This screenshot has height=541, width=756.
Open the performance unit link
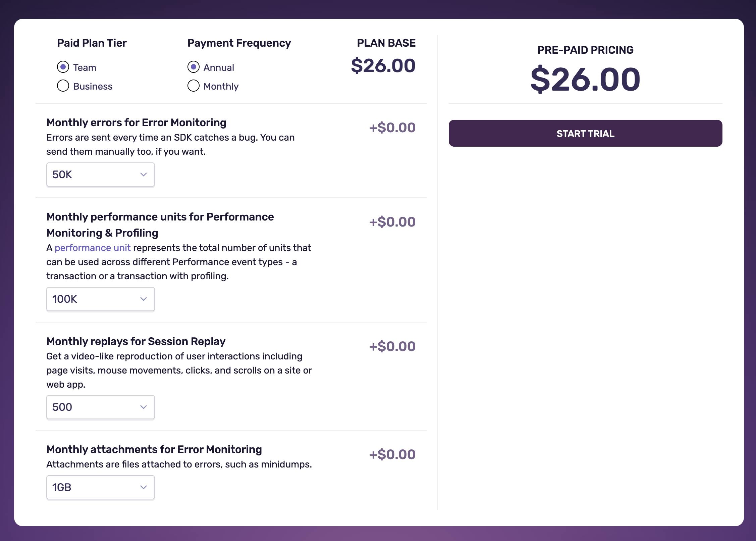pyautogui.click(x=93, y=248)
